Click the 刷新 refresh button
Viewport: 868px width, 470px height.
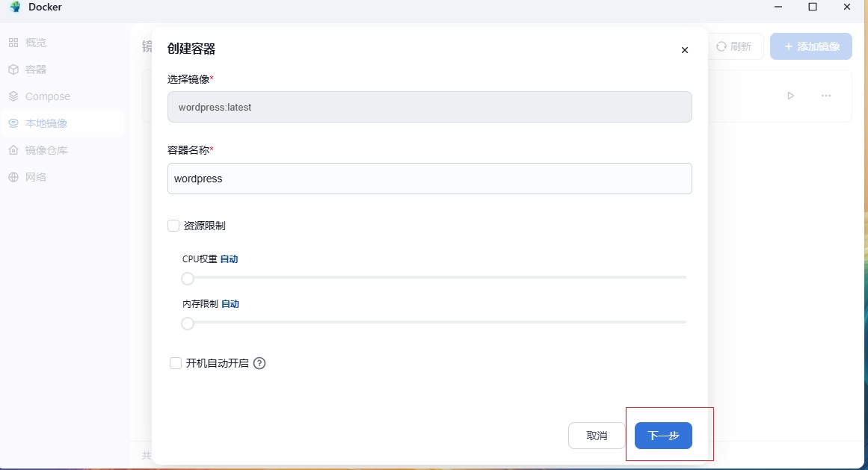(733, 46)
